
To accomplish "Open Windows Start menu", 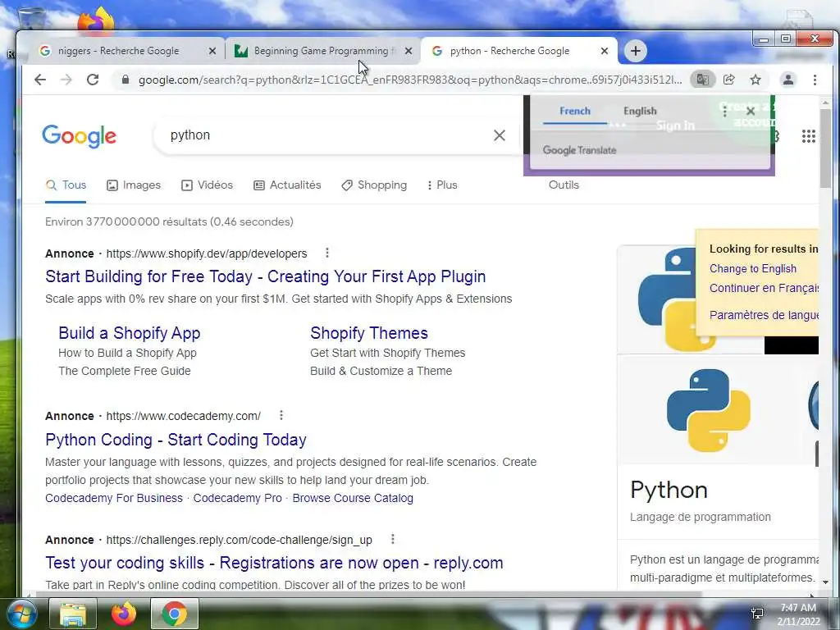I will (21, 614).
